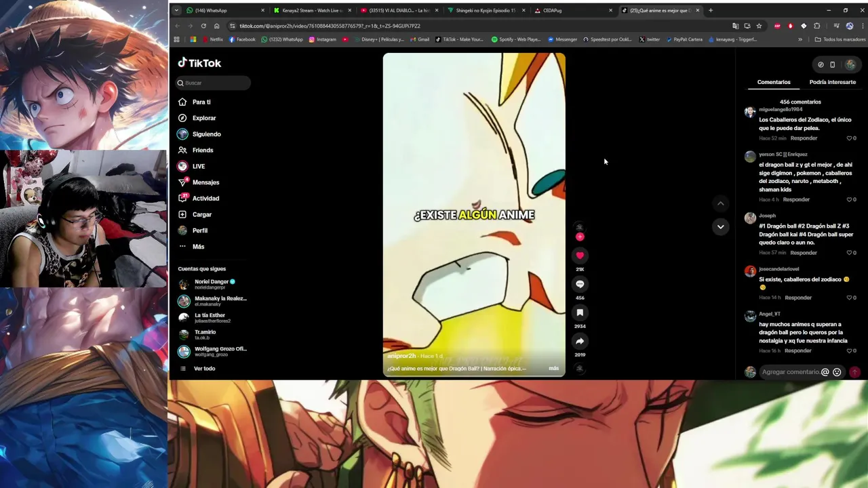This screenshot has height=488, width=868.
Task: Like miguelangello1984's comment
Action: [x=849, y=138]
